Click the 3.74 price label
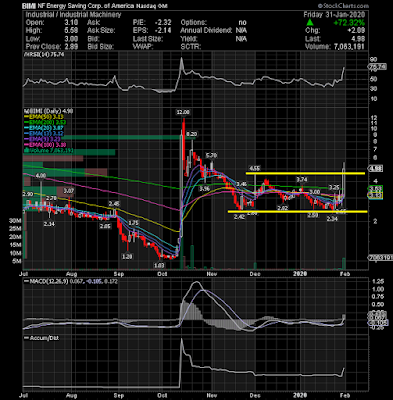 (302, 180)
